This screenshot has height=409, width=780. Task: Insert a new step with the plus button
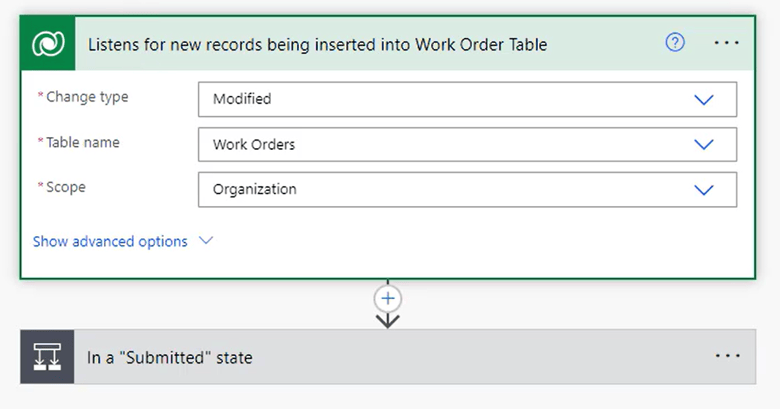(388, 298)
